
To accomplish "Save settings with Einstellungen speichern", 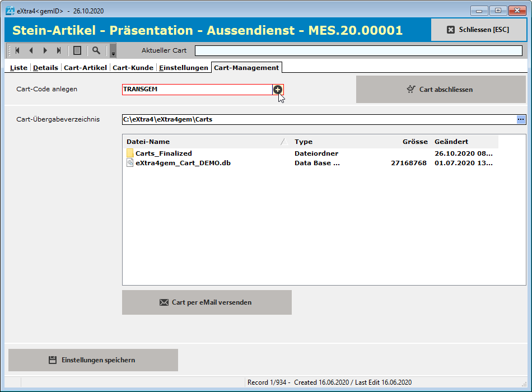I will tap(93, 360).
